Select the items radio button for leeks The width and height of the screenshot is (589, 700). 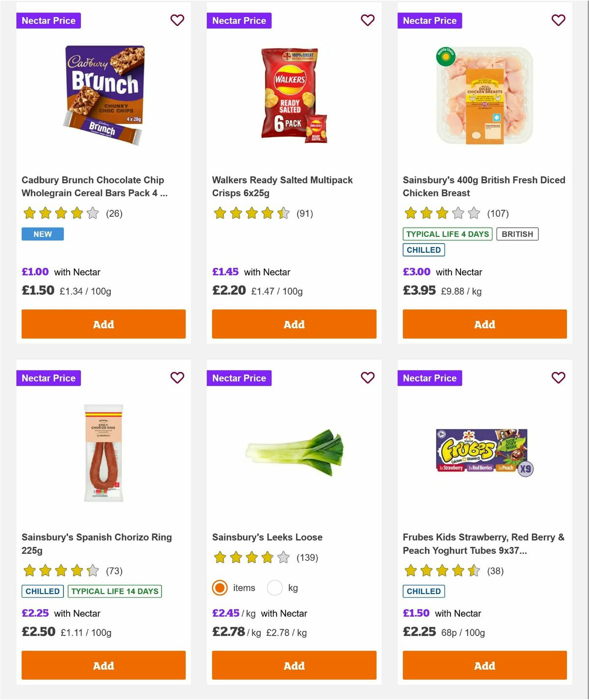219,588
